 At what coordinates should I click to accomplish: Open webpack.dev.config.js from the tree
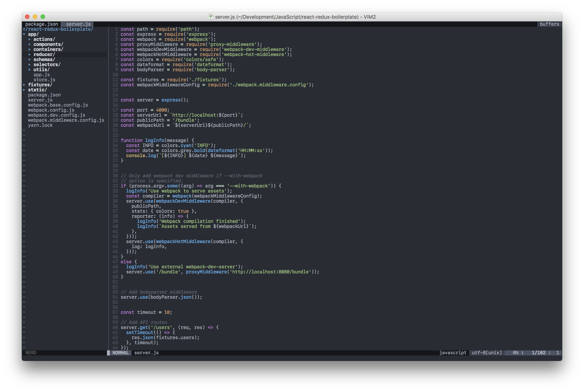pyautogui.click(x=57, y=115)
